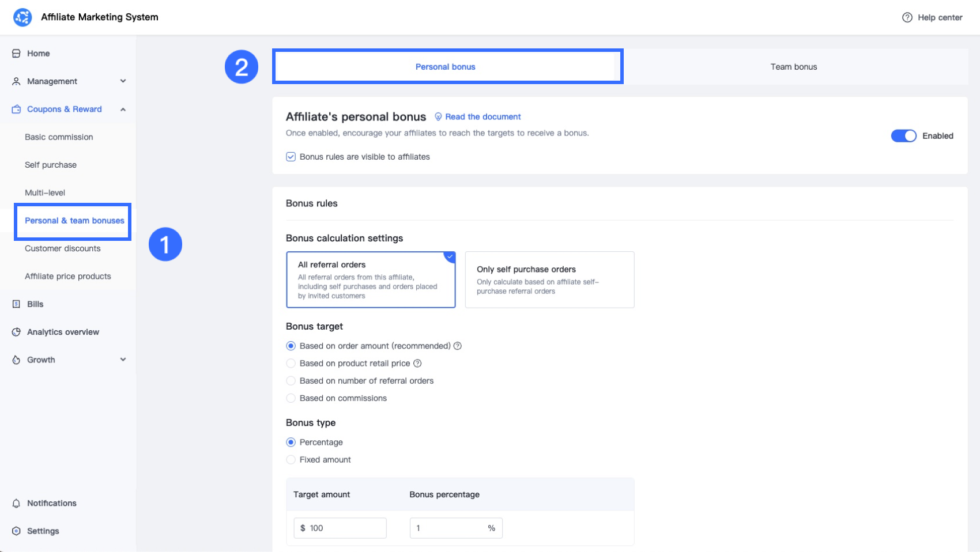Click the Settings gear icon
The height and width of the screenshot is (552, 980).
coord(16,531)
